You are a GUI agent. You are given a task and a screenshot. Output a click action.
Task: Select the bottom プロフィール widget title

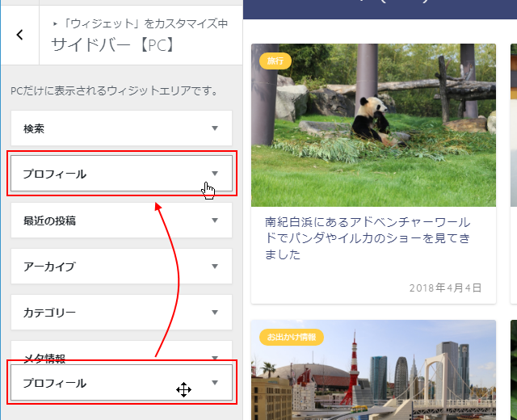point(55,384)
